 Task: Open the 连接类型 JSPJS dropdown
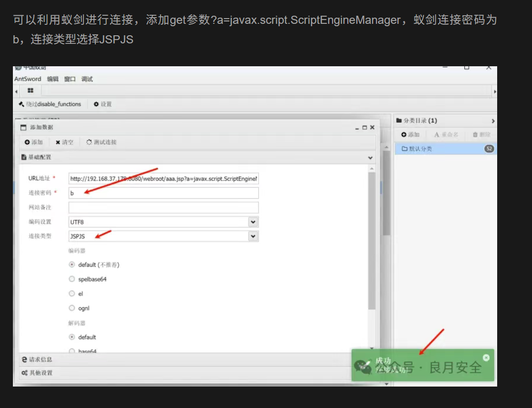click(253, 236)
